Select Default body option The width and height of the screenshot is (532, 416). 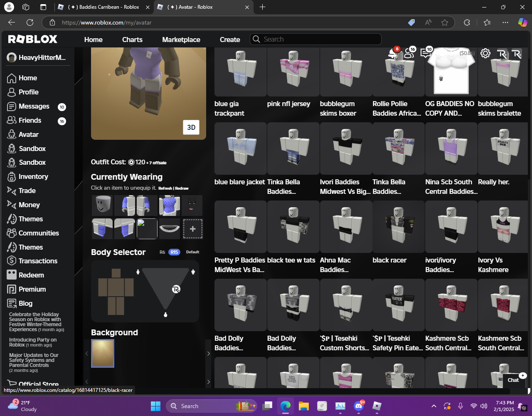(x=192, y=252)
